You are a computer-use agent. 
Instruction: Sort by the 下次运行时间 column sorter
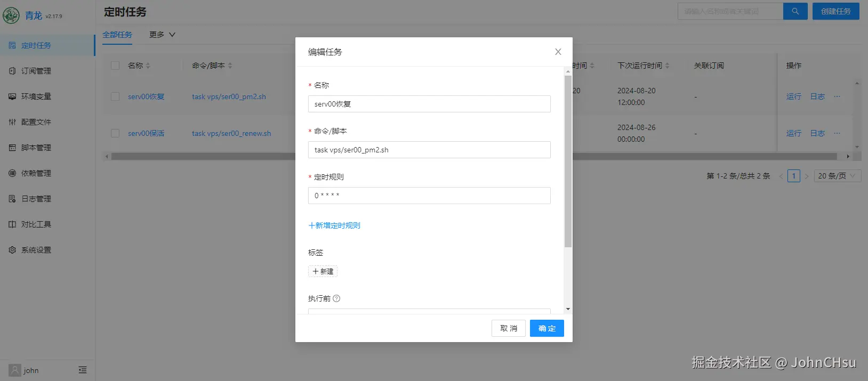[667, 66]
